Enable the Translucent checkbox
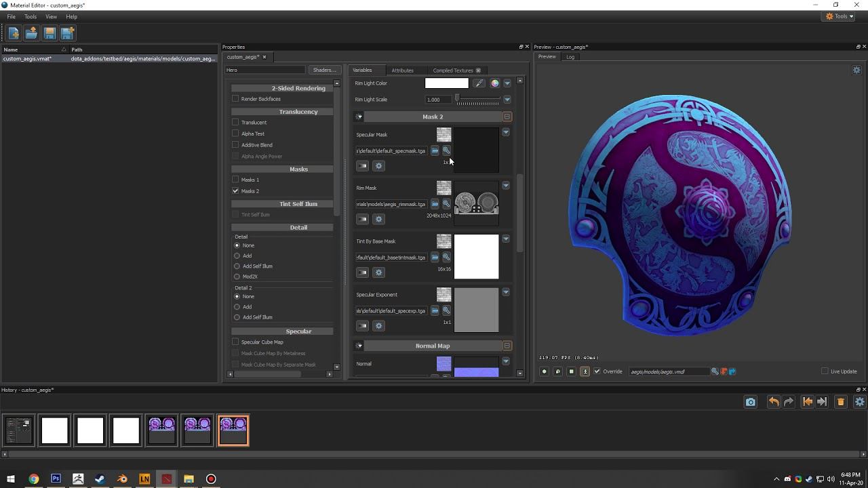Viewport: 868px width, 488px height. click(x=235, y=123)
